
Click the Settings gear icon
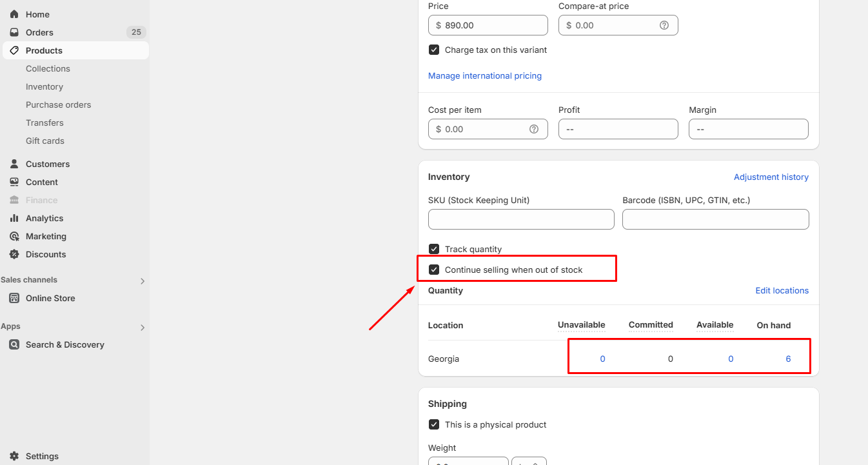(x=14, y=456)
